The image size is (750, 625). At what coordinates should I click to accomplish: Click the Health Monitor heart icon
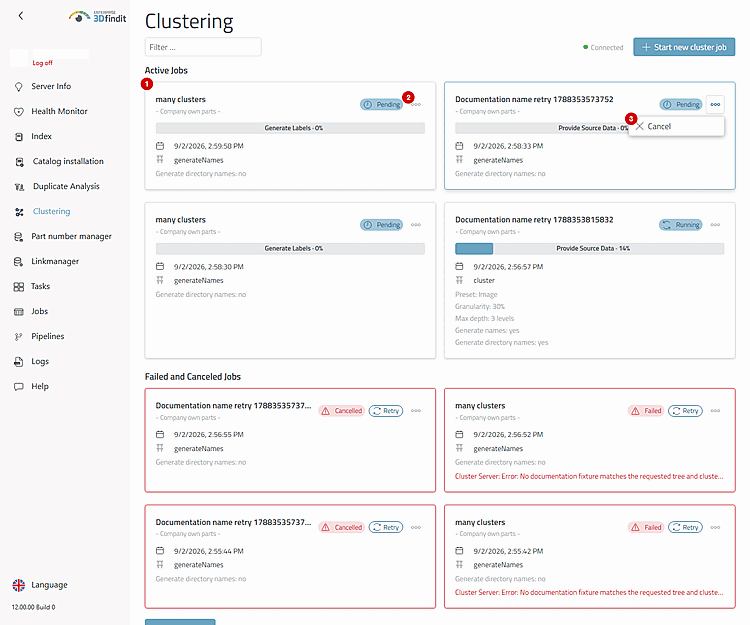coord(19,111)
